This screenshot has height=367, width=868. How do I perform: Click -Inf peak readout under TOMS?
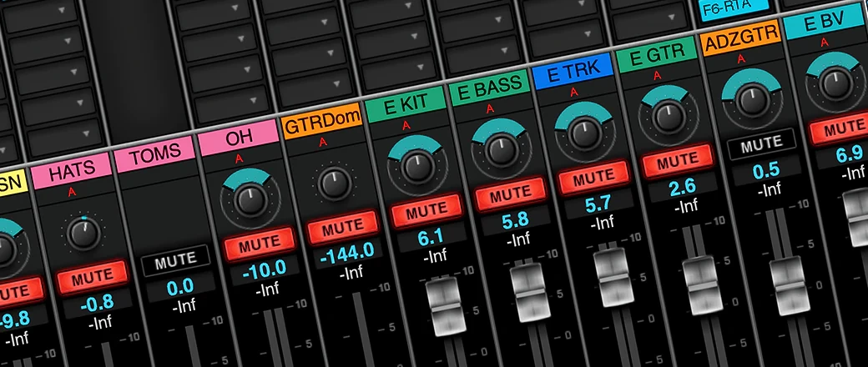pos(184,306)
